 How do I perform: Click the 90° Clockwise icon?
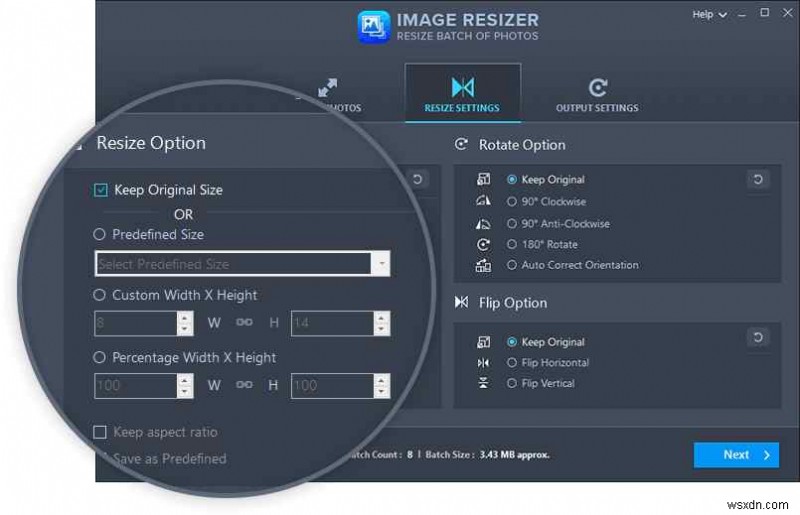[x=483, y=201]
